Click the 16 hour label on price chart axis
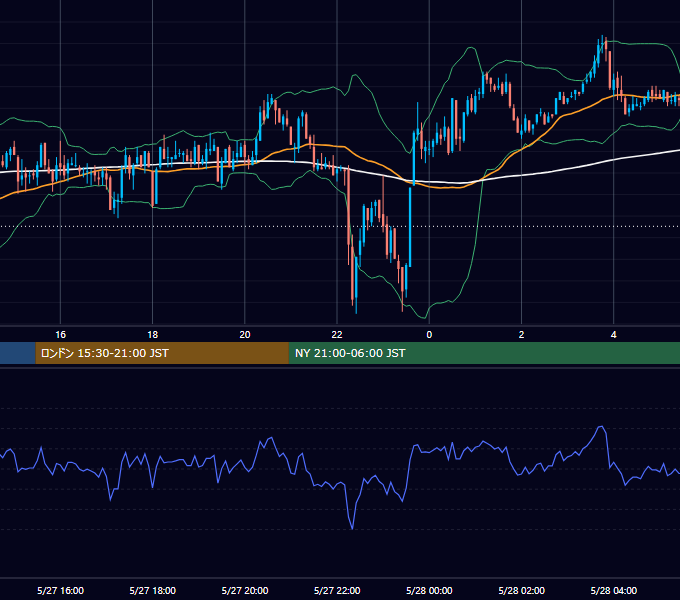This screenshot has height=600, width=680. 60,335
